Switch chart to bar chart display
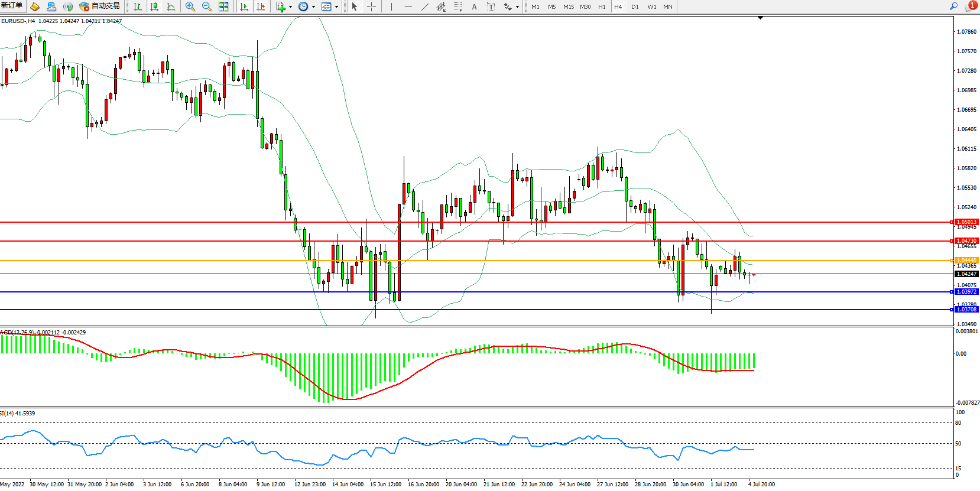This screenshot has height=491, width=980. pyautogui.click(x=138, y=6)
